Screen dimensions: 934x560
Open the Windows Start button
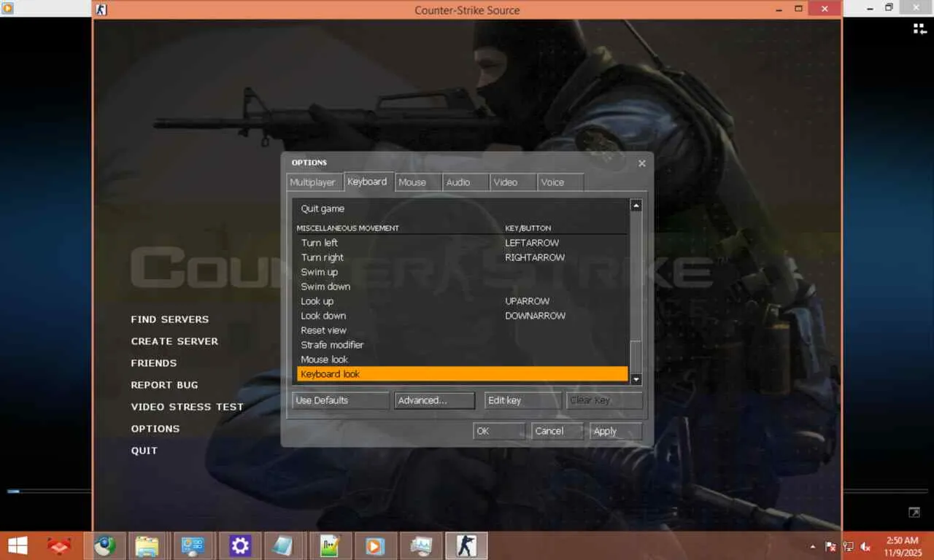pos(18,545)
